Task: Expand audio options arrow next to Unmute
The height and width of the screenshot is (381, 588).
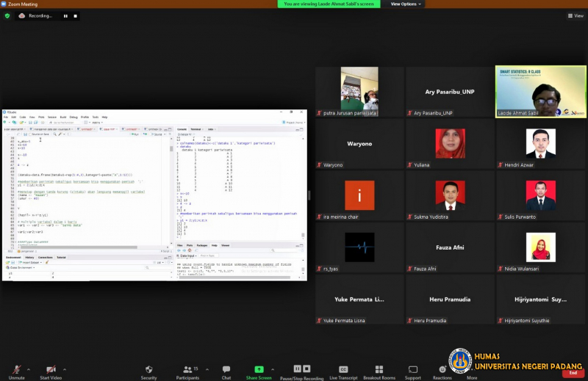Action: [29, 369]
